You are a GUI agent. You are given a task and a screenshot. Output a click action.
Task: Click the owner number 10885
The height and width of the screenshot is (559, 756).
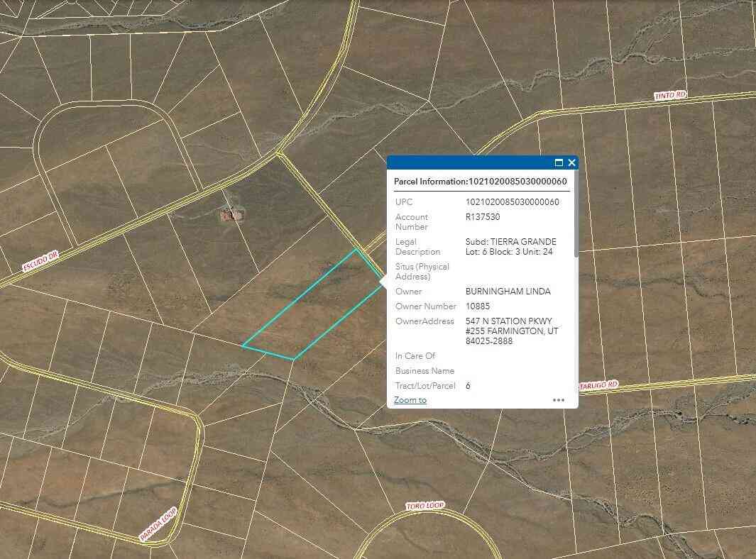pyautogui.click(x=477, y=306)
